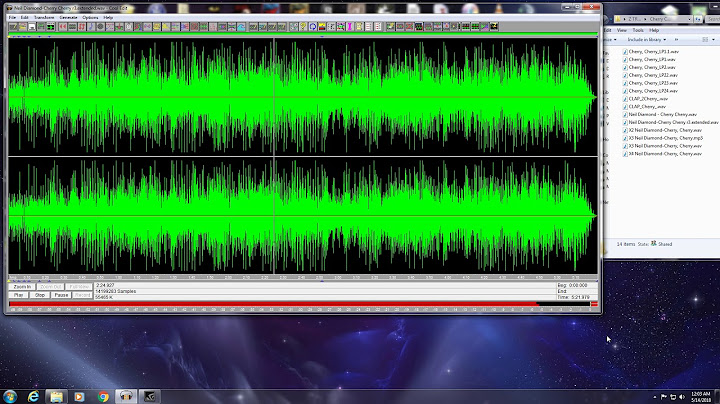Image resolution: width=720 pixels, height=404 pixels.
Task: Click the yellow-red-blue striped toolbar icon
Action: 322,27
